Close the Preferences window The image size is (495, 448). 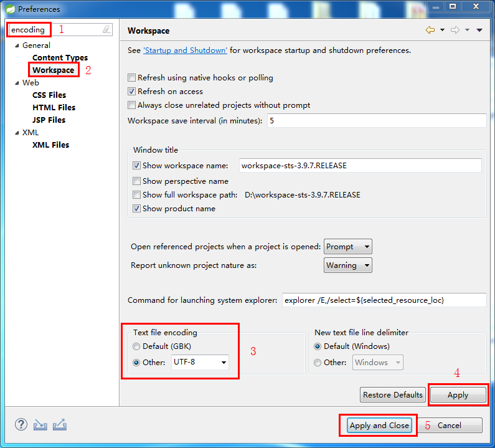(476, 7)
